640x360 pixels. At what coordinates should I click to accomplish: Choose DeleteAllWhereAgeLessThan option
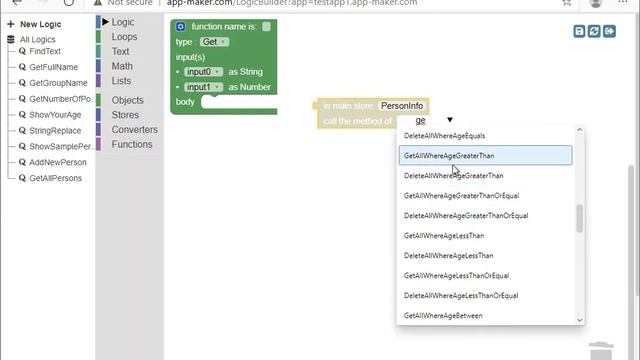485,256
